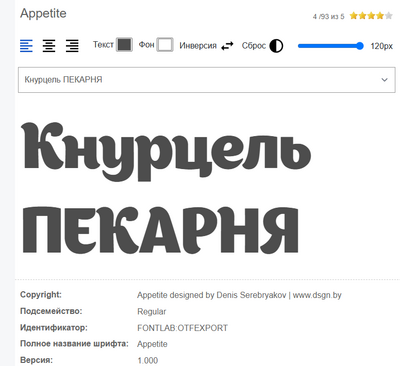400x366 pixels.
Task: Open the Фон background color swatch
Action: pos(165,45)
